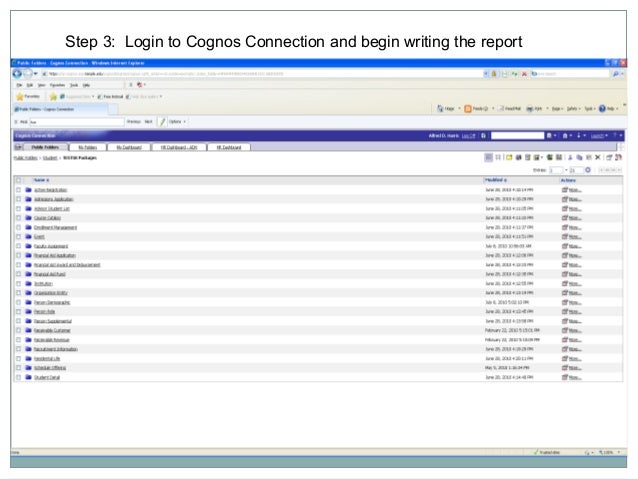Viewport: 638px width, 479px height.
Task: Click the Paste icon in Cognos toolbar
Action: [x=588, y=157]
